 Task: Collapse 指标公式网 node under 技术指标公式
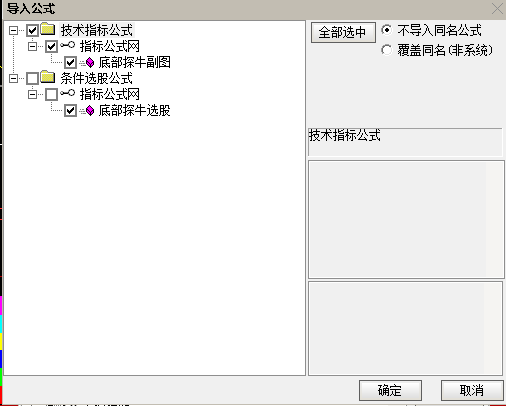point(32,46)
